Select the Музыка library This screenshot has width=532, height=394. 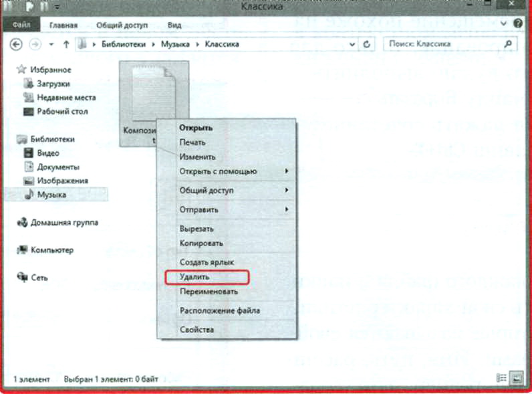51,195
